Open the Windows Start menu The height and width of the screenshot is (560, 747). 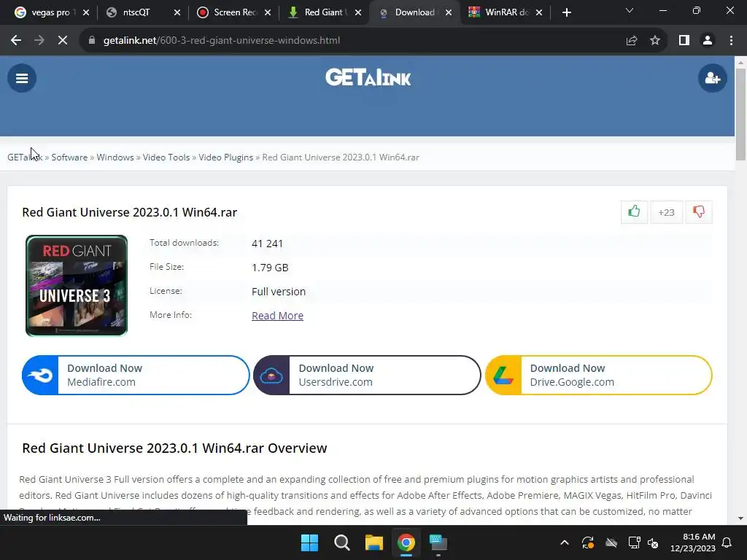(309, 542)
